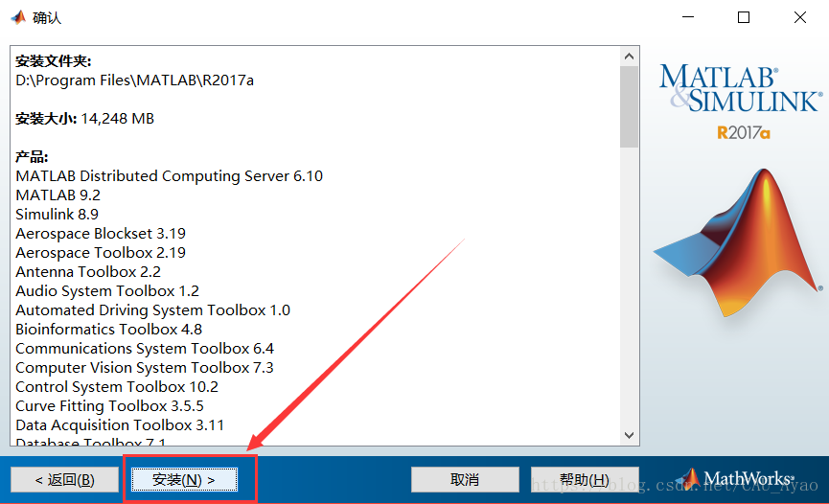The width and height of the screenshot is (829, 504).
Task: Click the scrollbar up arrow
Action: 629,57
